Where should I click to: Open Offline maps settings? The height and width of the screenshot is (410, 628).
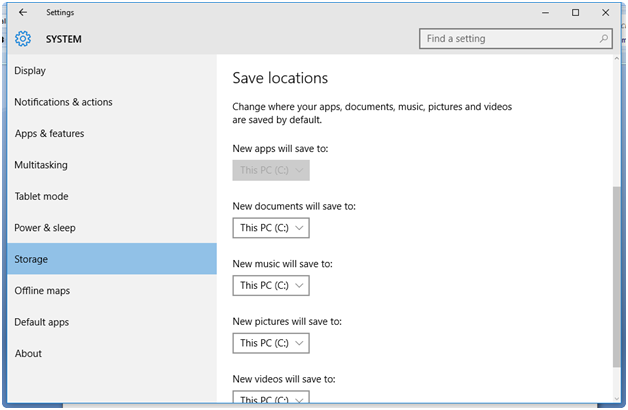pos(42,291)
